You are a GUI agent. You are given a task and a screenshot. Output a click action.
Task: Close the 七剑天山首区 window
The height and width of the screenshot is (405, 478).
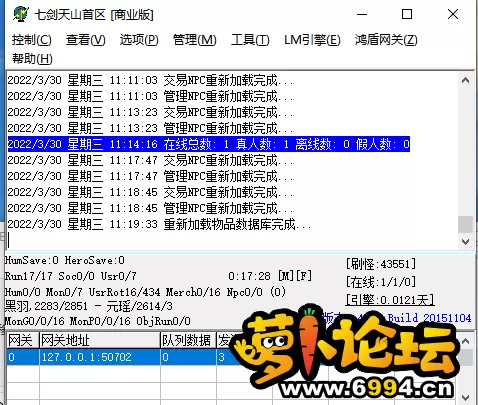coord(453,14)
